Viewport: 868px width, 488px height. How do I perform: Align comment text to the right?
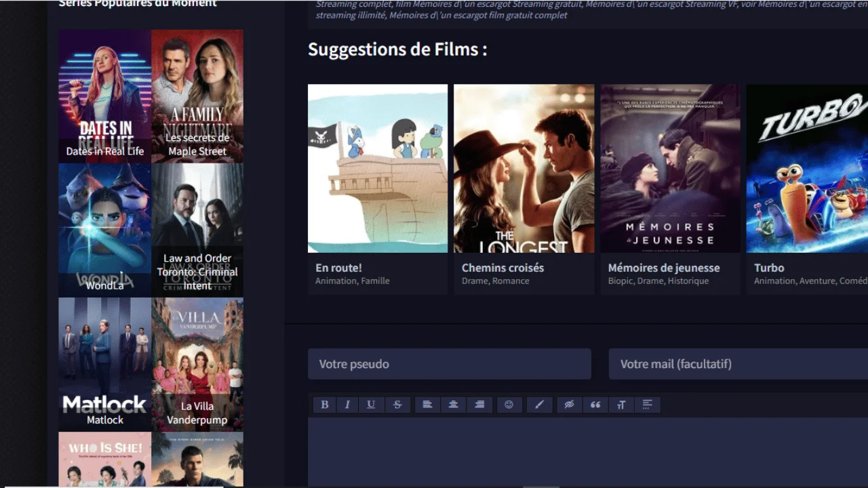coord(479,405)
